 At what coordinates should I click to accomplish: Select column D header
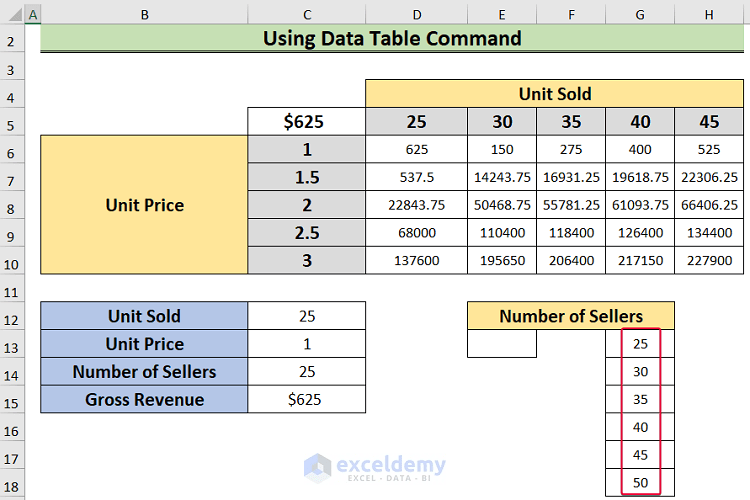pos(417,15)
